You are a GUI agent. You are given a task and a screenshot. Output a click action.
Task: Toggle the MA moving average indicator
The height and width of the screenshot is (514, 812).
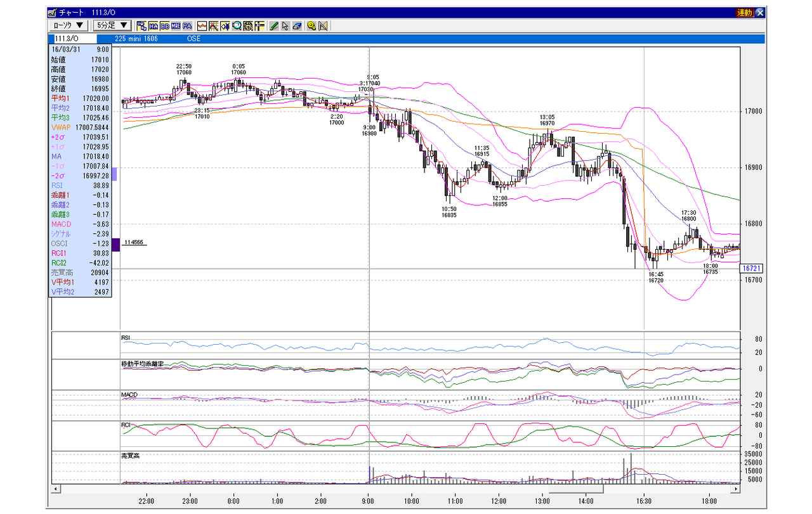point(154,26)
